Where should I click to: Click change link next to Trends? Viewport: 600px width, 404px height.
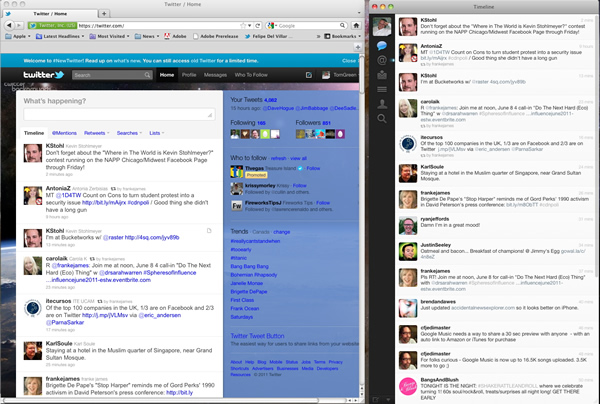coord(282,232)
